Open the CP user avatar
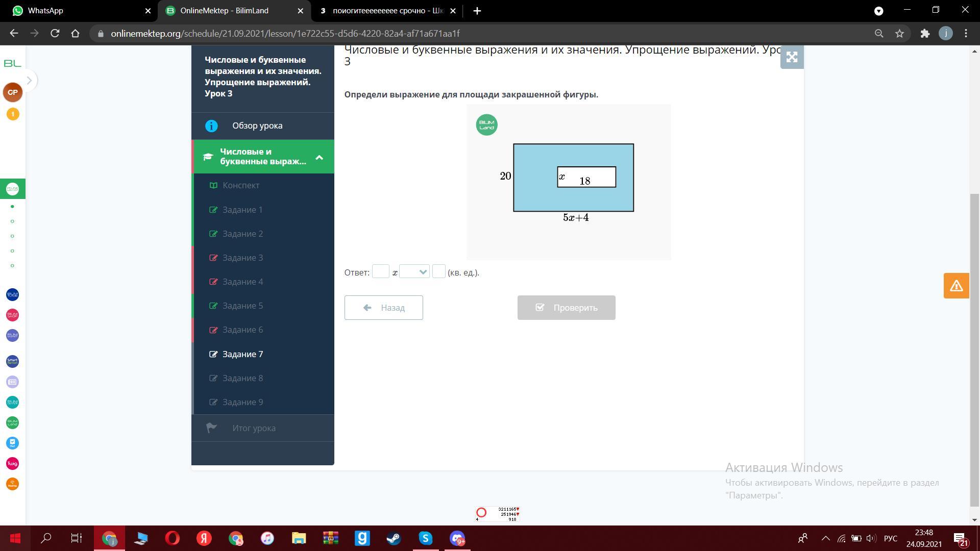 (12, 92)
